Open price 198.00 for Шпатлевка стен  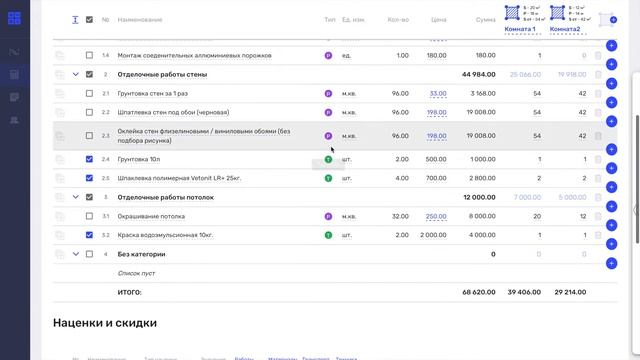[436, 112]
